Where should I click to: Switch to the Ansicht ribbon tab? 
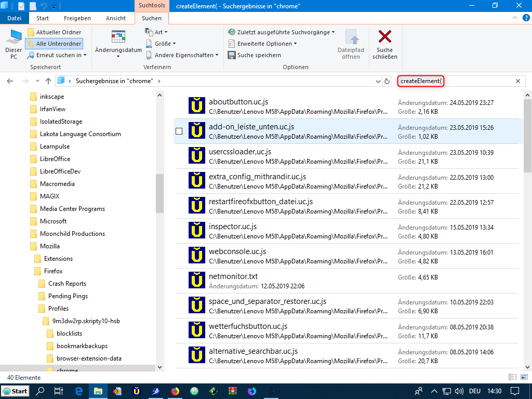(x=116, y=18)
